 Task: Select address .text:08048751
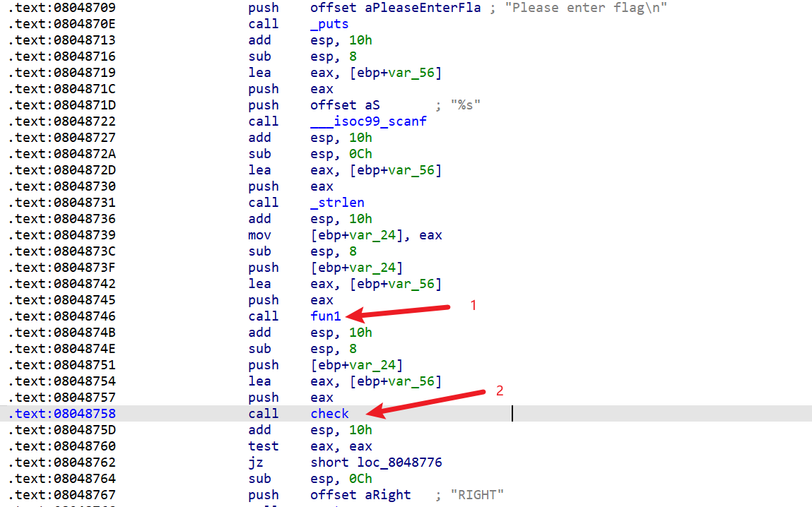[x=61, y=365]
